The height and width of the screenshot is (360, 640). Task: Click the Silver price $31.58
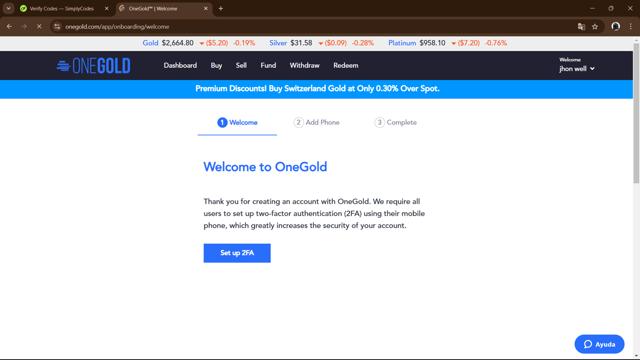pos(301,43)
